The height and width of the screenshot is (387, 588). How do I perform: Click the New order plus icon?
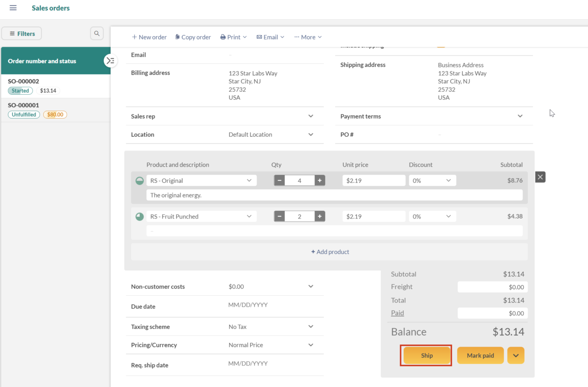click(x=135, y=37)
